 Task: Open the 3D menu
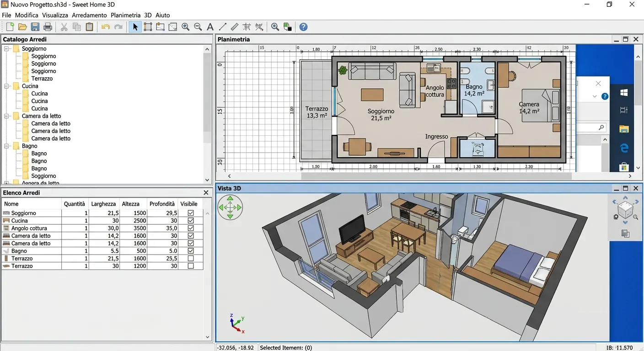pyautogui.click(x=148, y=15)
